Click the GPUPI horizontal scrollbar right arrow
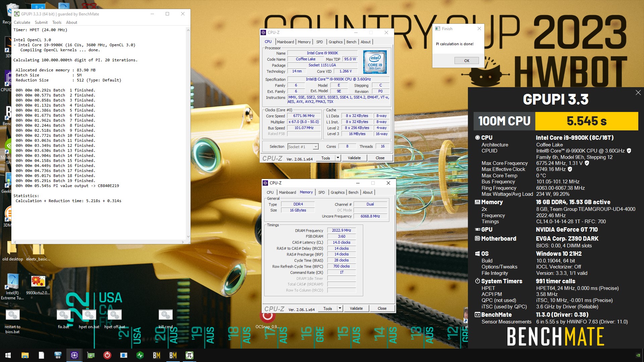 tap(182, 242)
